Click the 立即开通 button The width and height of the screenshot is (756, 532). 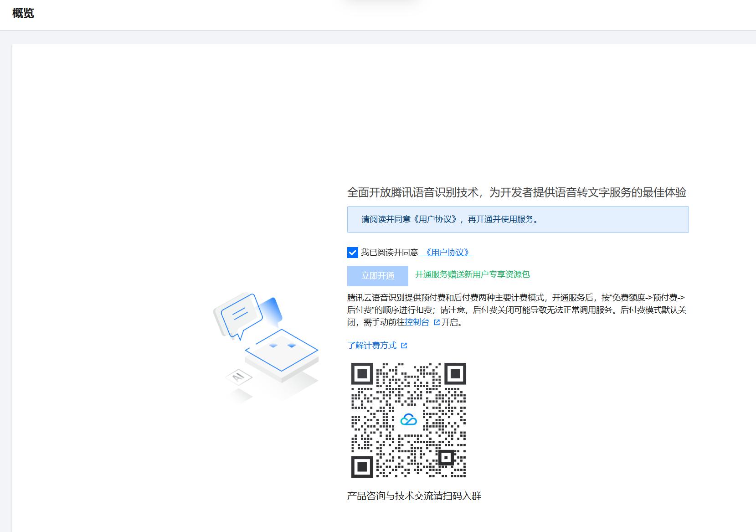[x=378, y=276]
